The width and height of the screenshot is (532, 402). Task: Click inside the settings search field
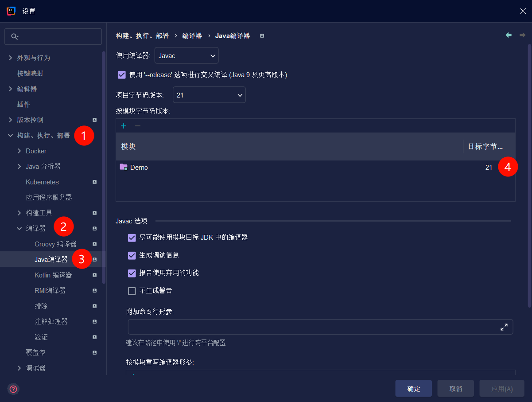coord(53,36)
